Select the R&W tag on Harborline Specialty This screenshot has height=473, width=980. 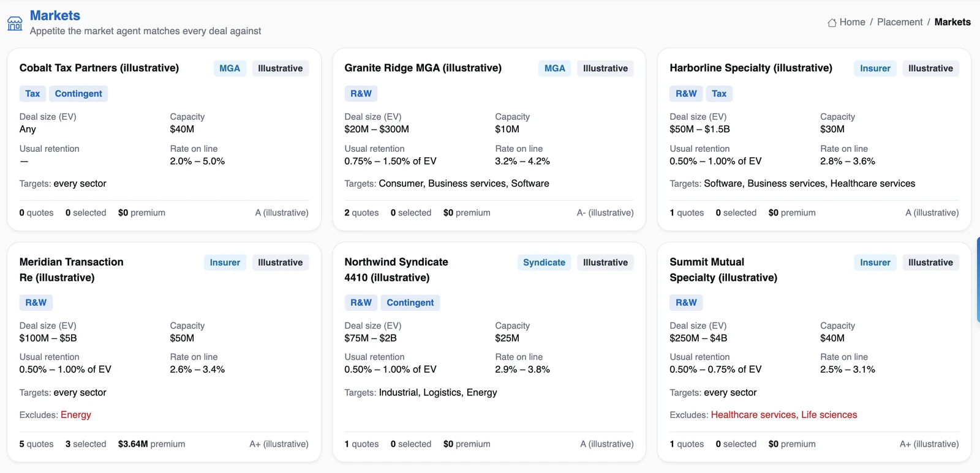point(687,94)
